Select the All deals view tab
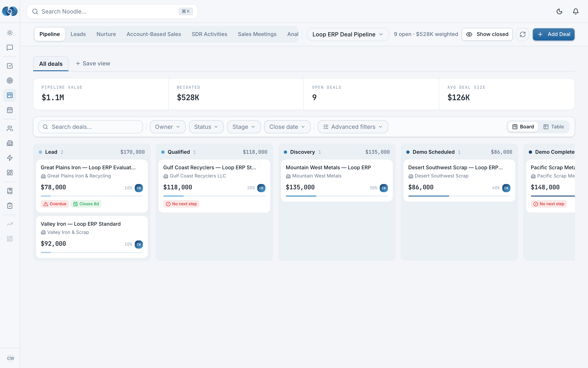Viewport: 588px width, 368px height. [x=51, y=64]
